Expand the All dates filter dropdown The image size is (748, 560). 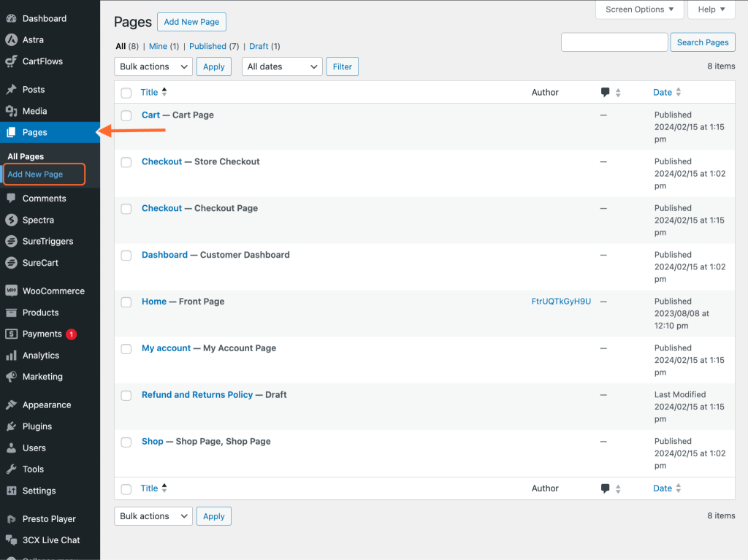point(282,66)
